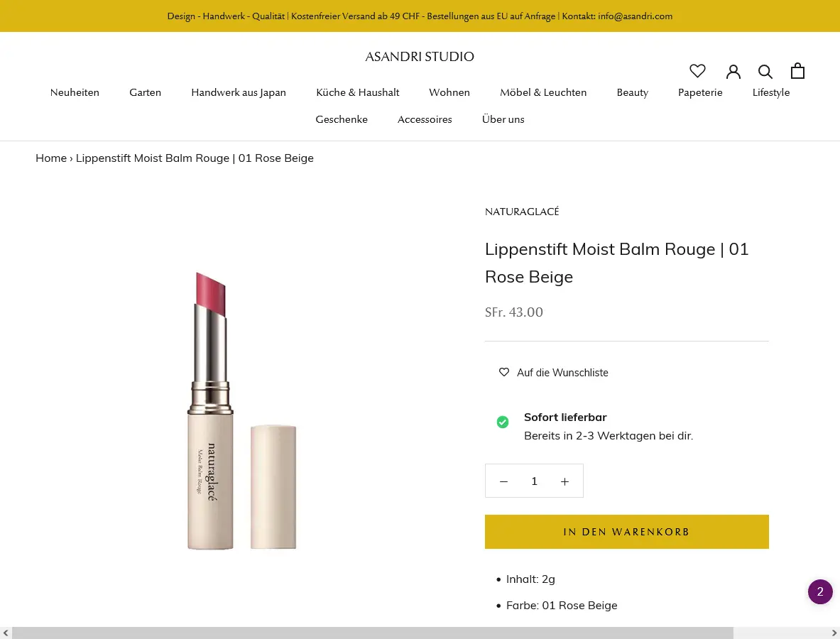Click the ASANDRI STUDIO logo

420,57
